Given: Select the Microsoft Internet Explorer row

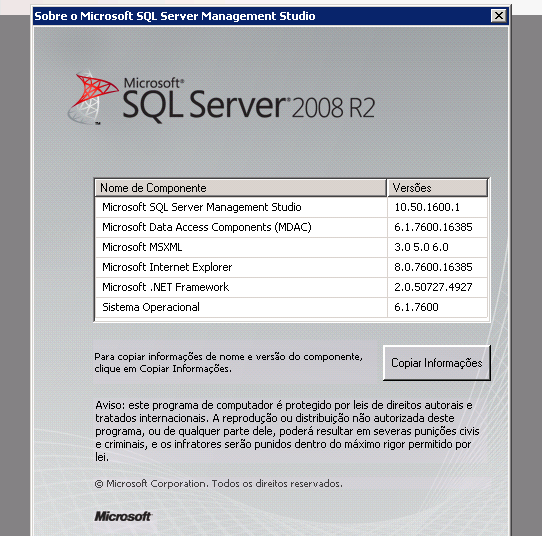Looking at the screenshot, I should pyautogui.click(x=291, y=267).
